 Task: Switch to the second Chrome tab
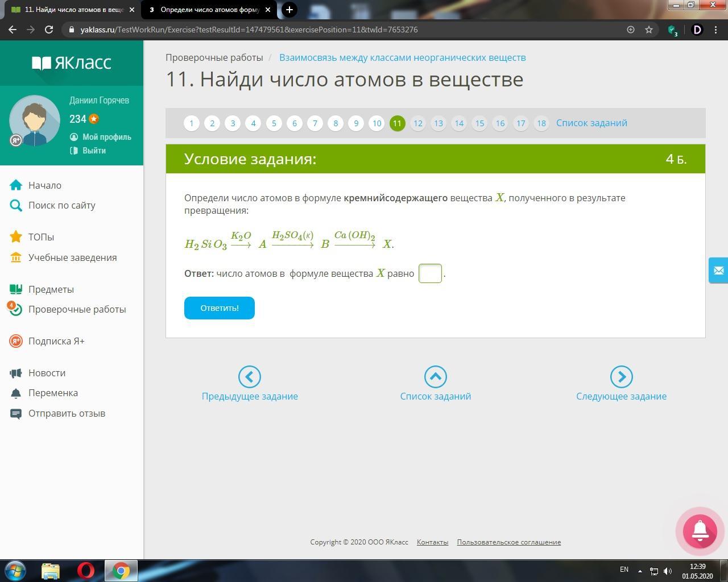pyautogui.click(x=209, y=10)
